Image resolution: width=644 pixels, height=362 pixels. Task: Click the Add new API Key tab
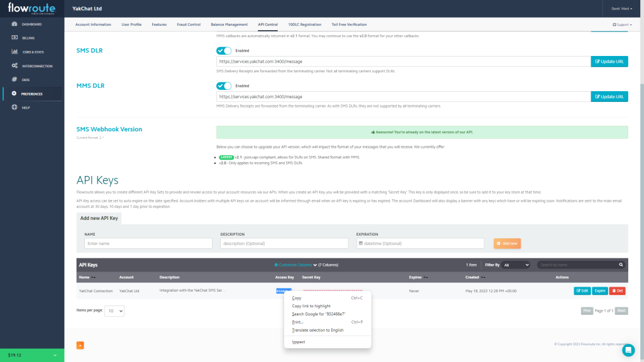pyautogui.click(x=99, y=218)
